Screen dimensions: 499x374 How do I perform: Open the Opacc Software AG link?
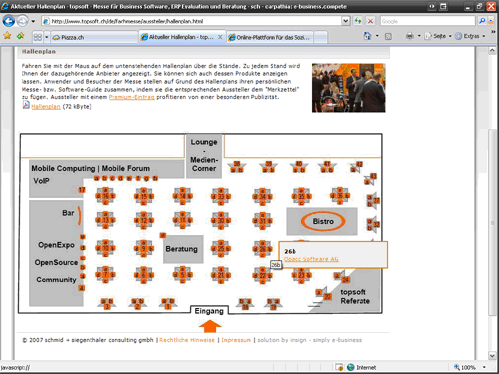[311, 259]
